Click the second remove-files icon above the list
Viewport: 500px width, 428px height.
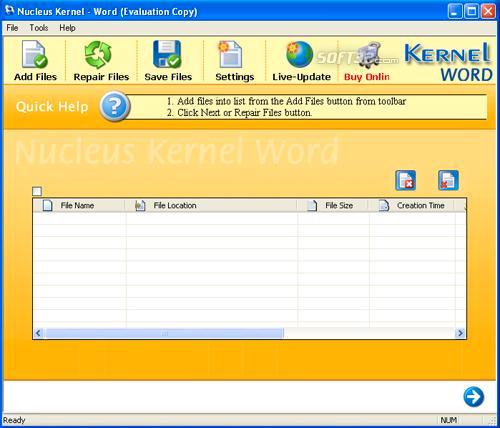point(448,180)
